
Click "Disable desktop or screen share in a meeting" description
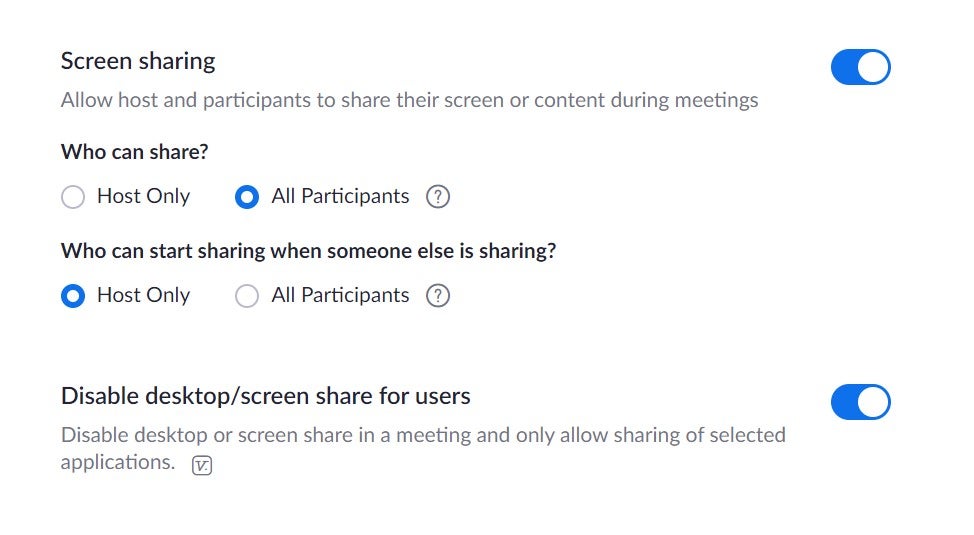tap(423, 435)
